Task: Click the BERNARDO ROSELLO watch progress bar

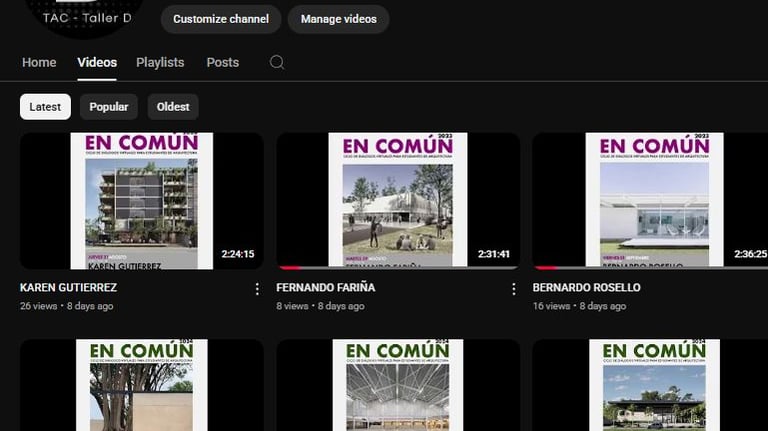Action: (x=651, y=267)
